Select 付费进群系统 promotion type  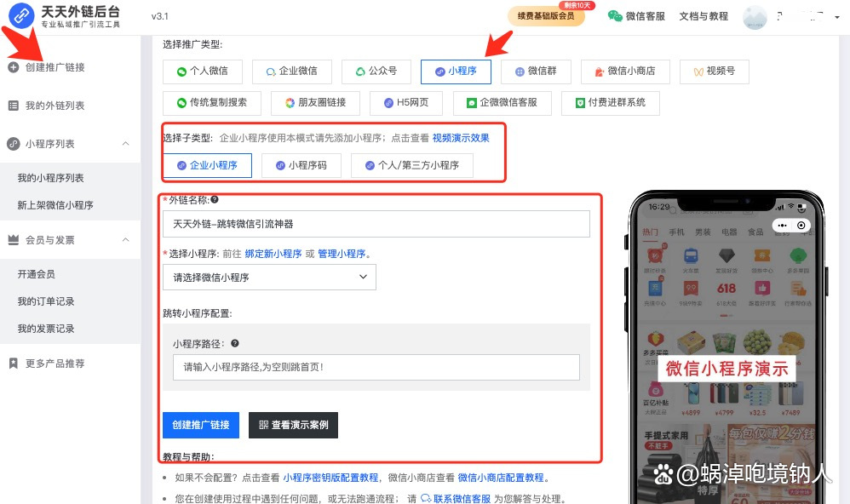coord(611,103)
